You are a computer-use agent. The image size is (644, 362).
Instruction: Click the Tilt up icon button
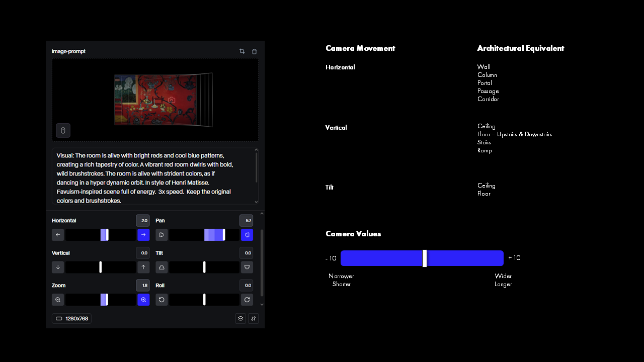162,267
